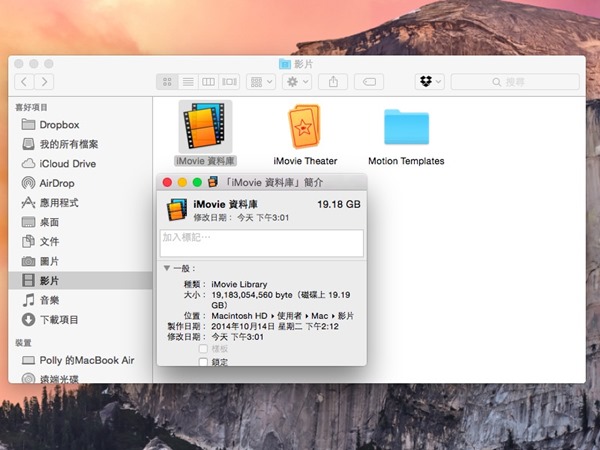The width and height of the screenshot is (600, 450).
Task: Switch to column view in the toolbar
Action: click(x=208, y=82)
